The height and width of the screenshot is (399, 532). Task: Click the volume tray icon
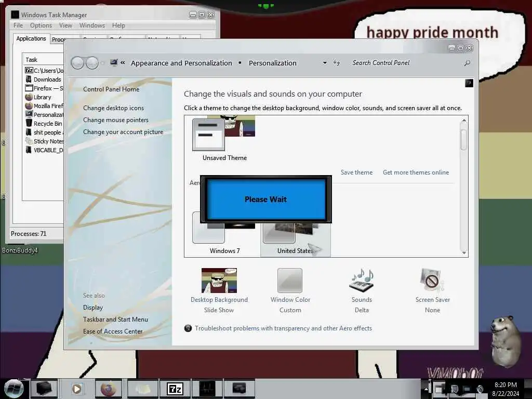[480, 389]
